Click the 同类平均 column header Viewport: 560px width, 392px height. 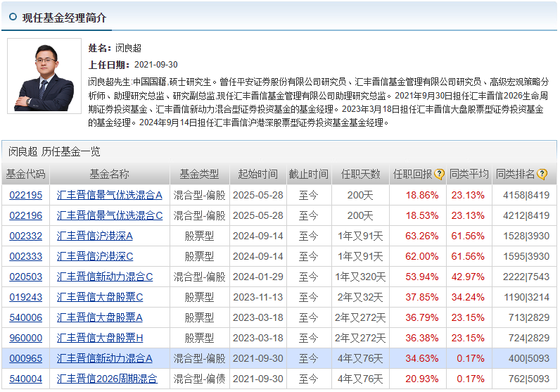pyautogui.click(x=469, y=174)
